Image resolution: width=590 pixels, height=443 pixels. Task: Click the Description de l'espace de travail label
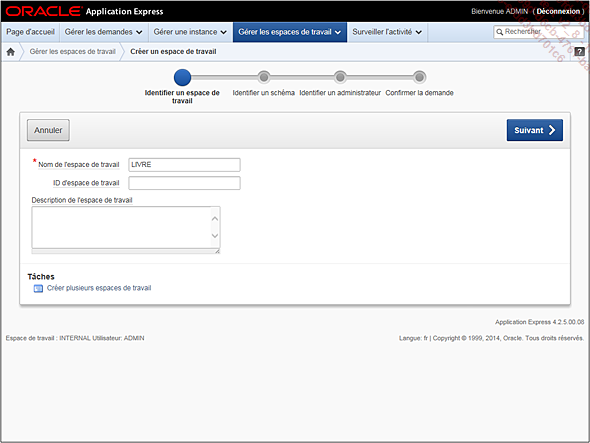coord(82,200)
